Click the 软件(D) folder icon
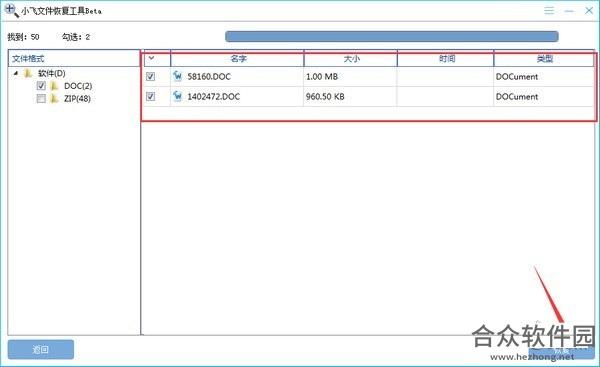Viewport: 600px width, 367px height. [28, 73]
